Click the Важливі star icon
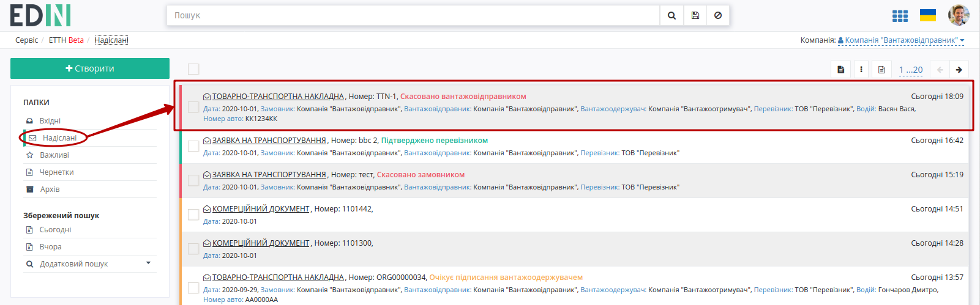This screenshot has height=305, width=980. (29, 155)
